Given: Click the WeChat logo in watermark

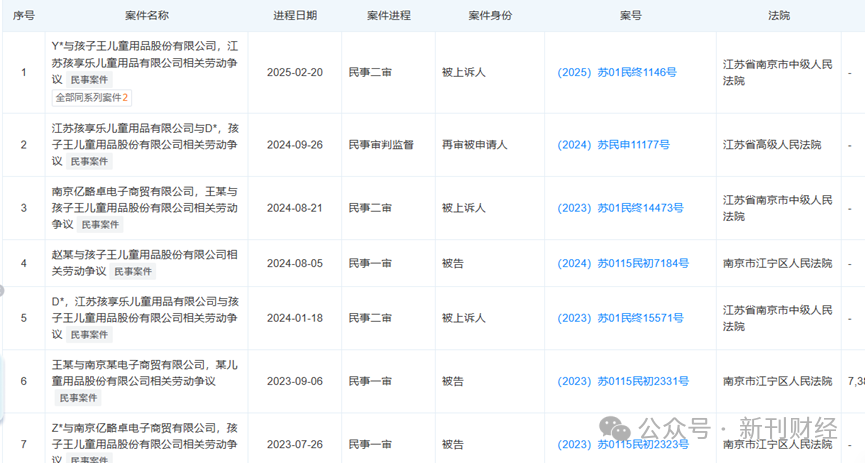Looking at the screenshot, I should [615, 430].
